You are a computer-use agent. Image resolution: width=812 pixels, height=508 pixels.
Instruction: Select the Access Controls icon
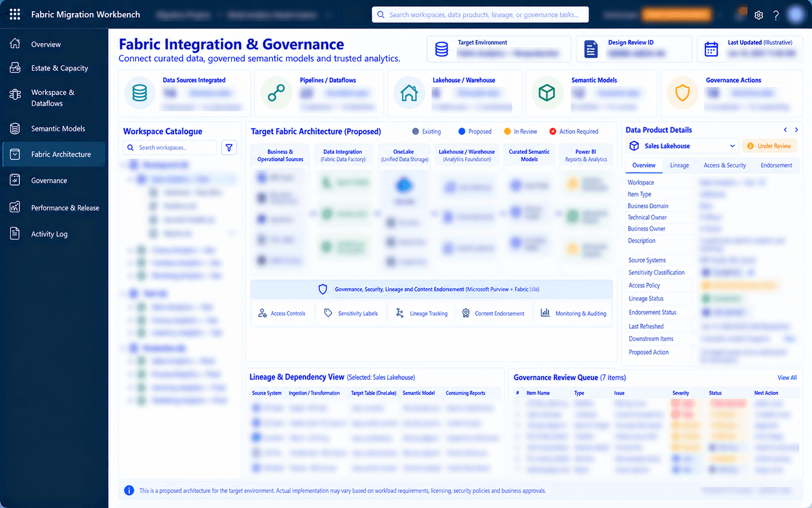263,313
